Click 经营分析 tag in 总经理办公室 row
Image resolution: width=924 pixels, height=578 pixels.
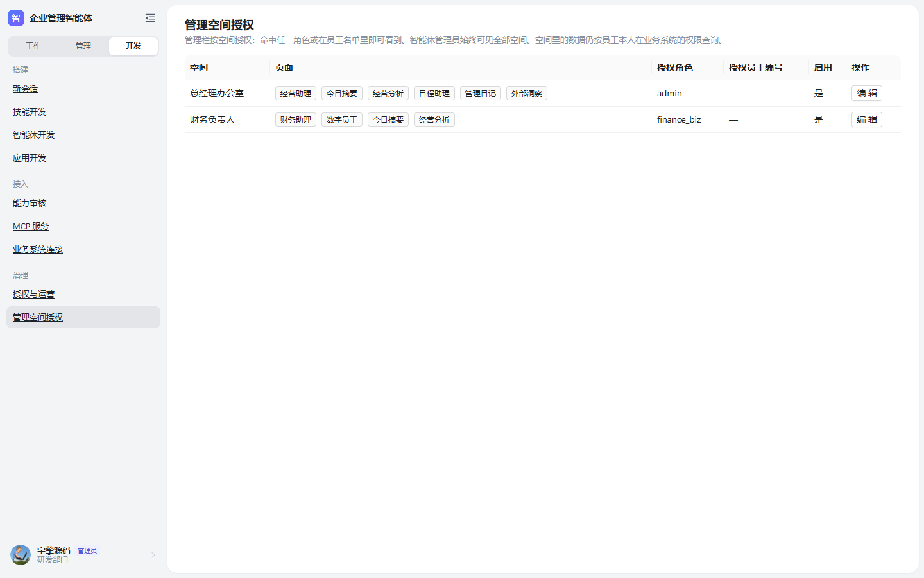pos(388,93)
